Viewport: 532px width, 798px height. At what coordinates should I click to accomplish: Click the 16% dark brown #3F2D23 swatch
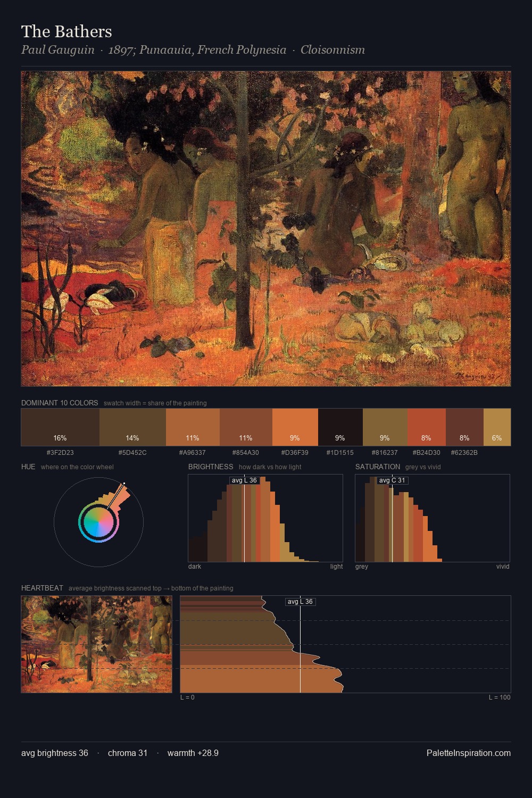60,427
